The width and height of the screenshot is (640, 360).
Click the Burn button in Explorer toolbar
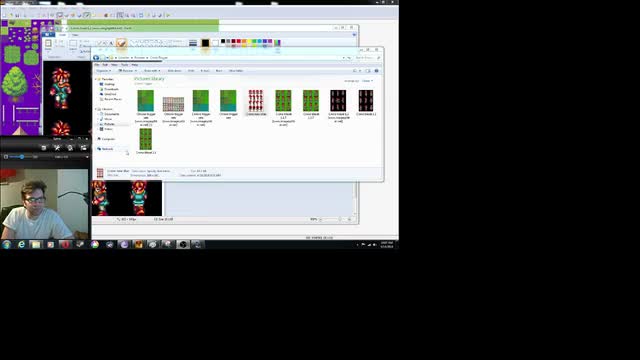(219, 71)
